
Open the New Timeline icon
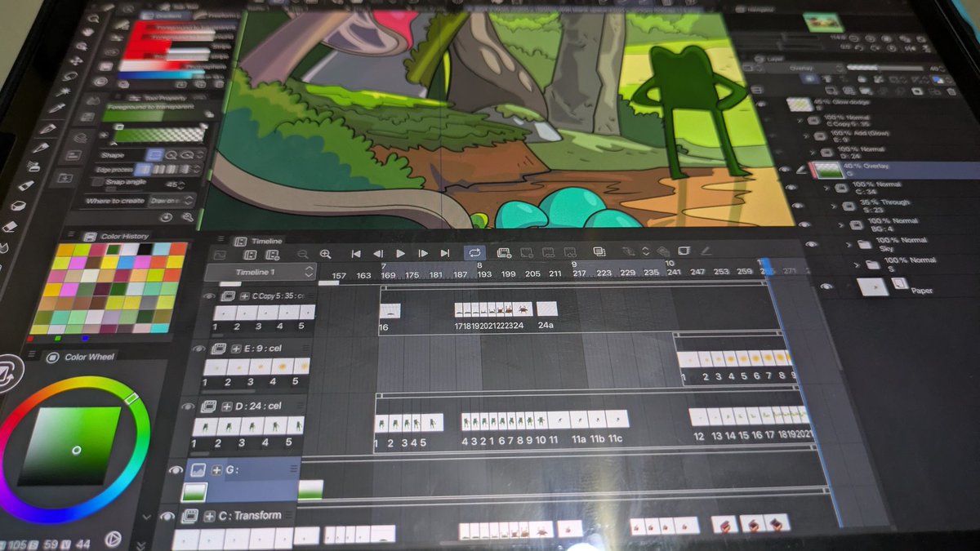pyautogui.click(x=272, y=256)
